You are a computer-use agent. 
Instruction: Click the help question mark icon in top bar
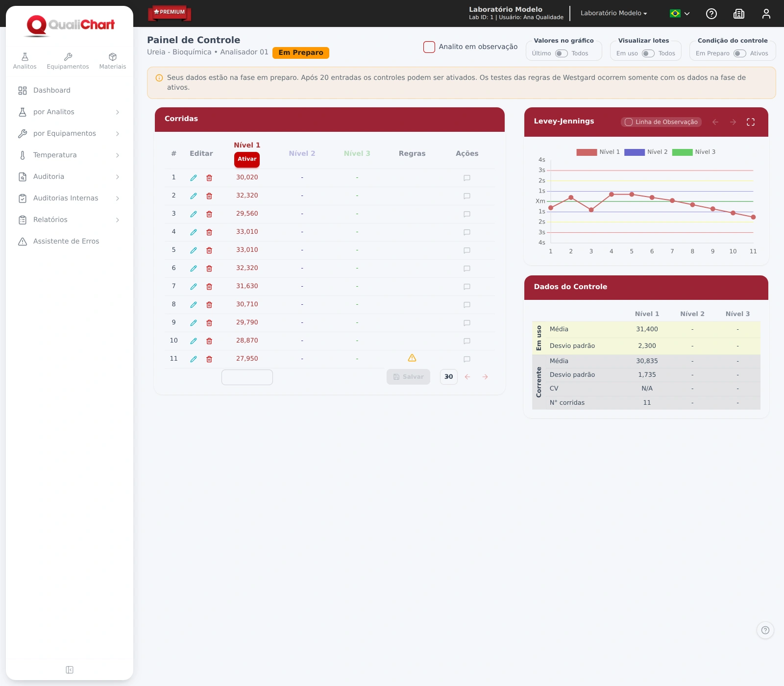coord(711,14)
